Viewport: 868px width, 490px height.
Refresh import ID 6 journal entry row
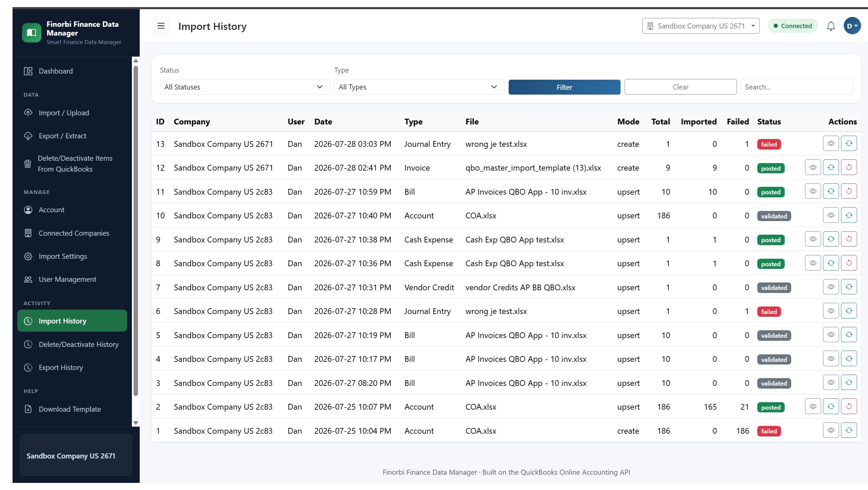click(x=849, y=311)
